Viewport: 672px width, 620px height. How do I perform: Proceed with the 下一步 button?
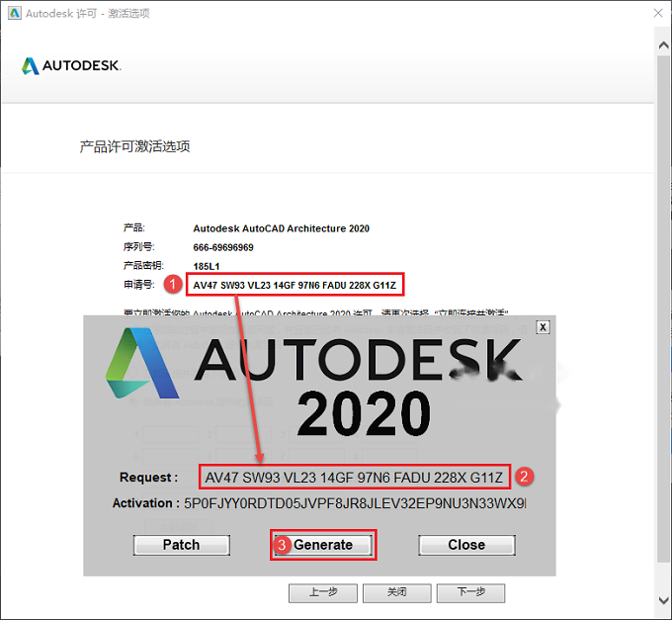click(470, 593)
